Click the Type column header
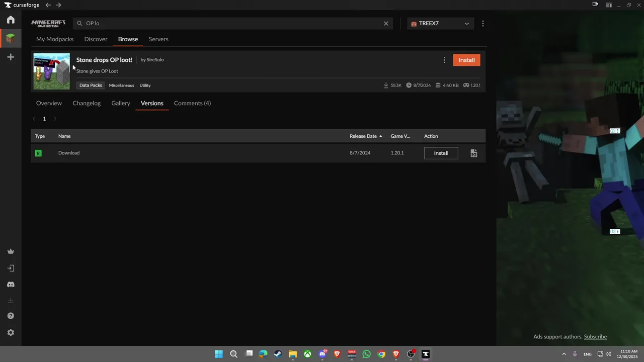644x362 pixels. click(x=40, y=136)
